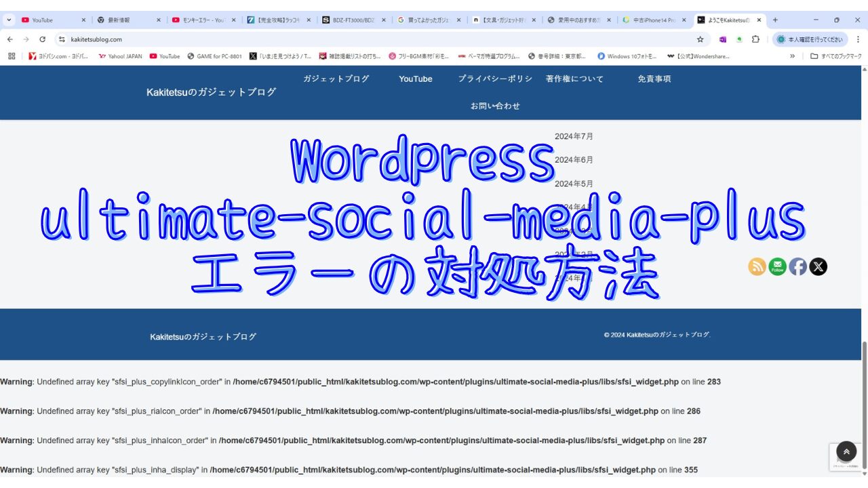Open the 雑誌掲載リストの打ち bookmark
This screenshot has height=488, width=868.
coord(350,56)
